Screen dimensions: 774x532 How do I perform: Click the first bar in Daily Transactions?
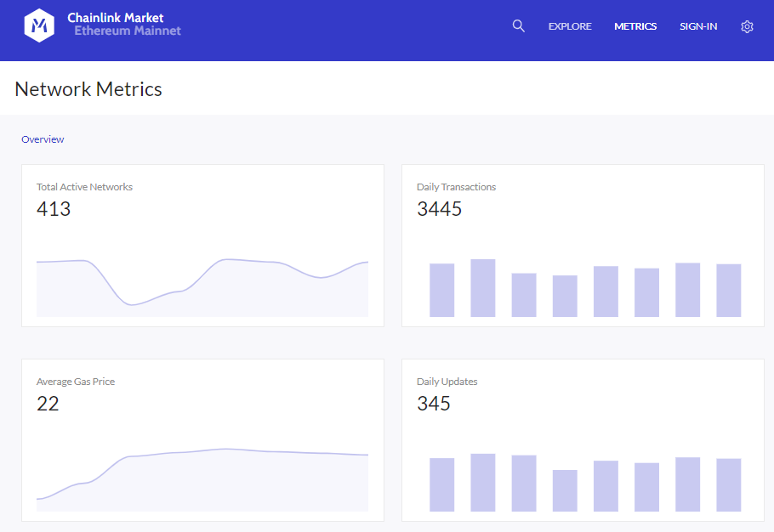click(441, 290)
